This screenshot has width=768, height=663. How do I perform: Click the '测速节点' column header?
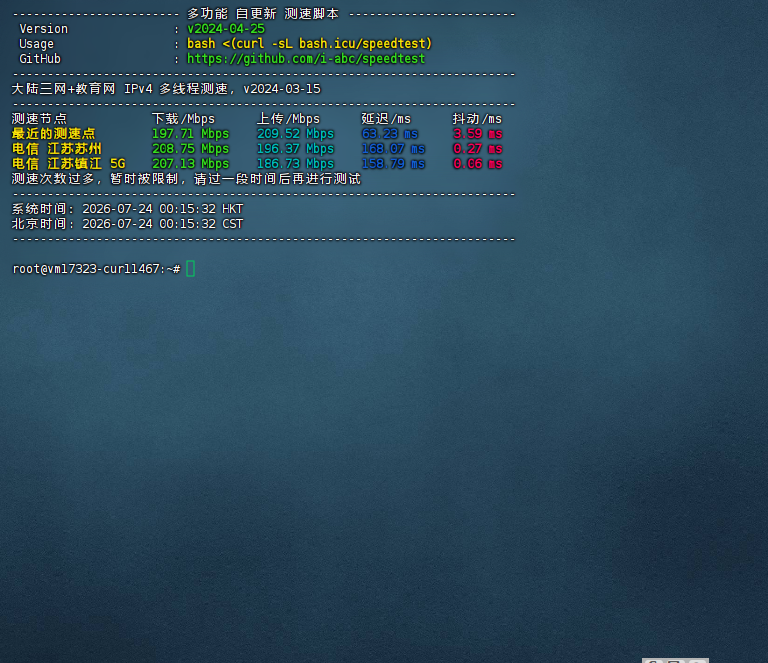click(39, 118)
